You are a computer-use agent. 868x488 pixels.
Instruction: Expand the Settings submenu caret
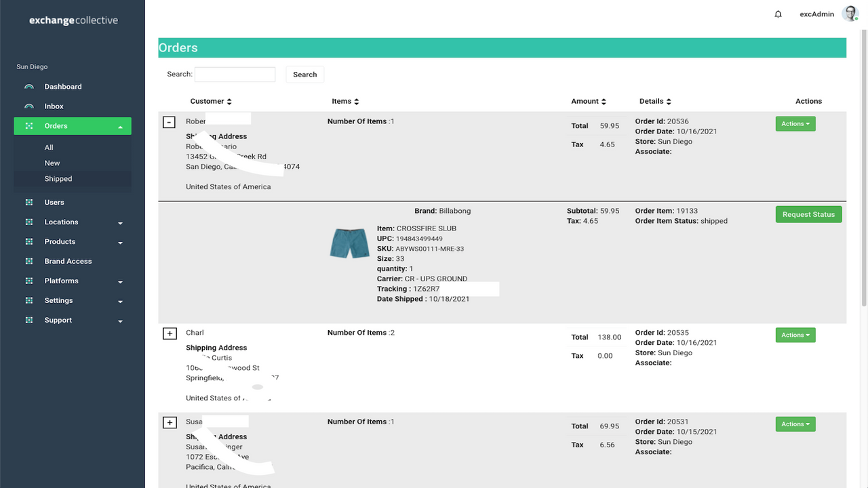120,302
